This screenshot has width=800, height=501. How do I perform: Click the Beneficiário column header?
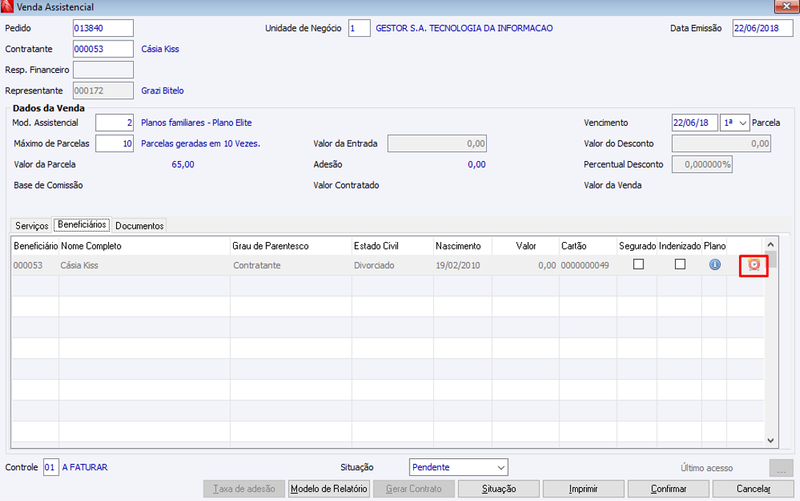coord(35,246)
